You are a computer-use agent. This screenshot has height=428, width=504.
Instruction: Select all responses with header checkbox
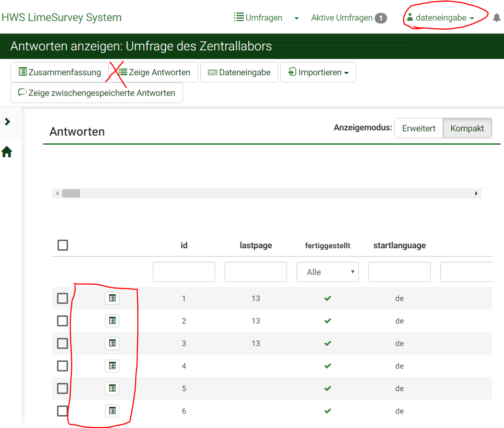tap(62, 245)
